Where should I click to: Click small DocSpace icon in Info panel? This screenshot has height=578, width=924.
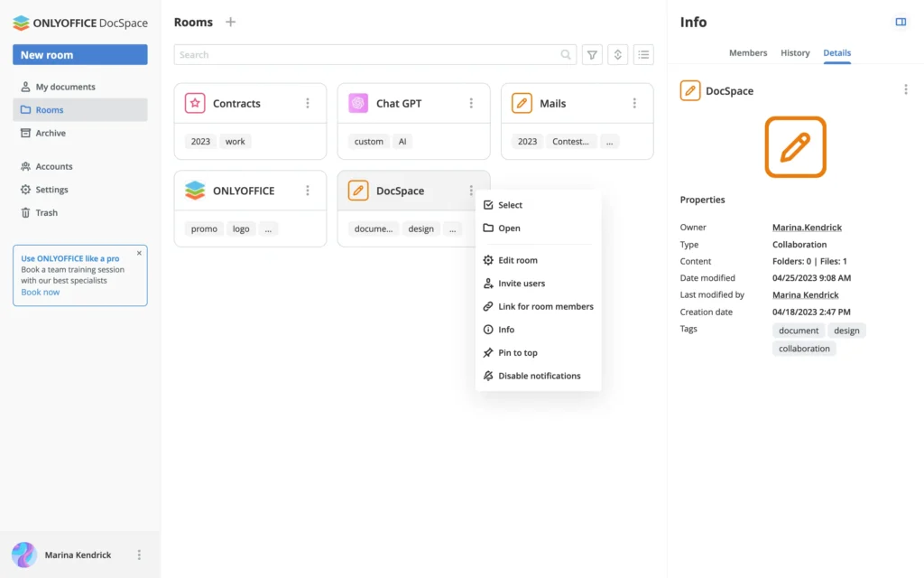tap(690, 91)
